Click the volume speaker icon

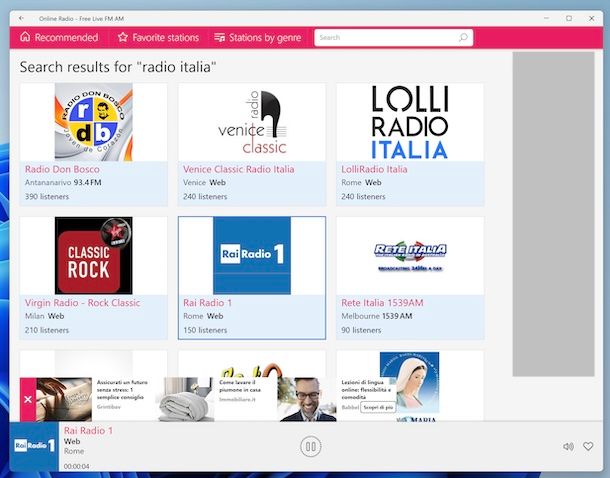pos(568,446)
